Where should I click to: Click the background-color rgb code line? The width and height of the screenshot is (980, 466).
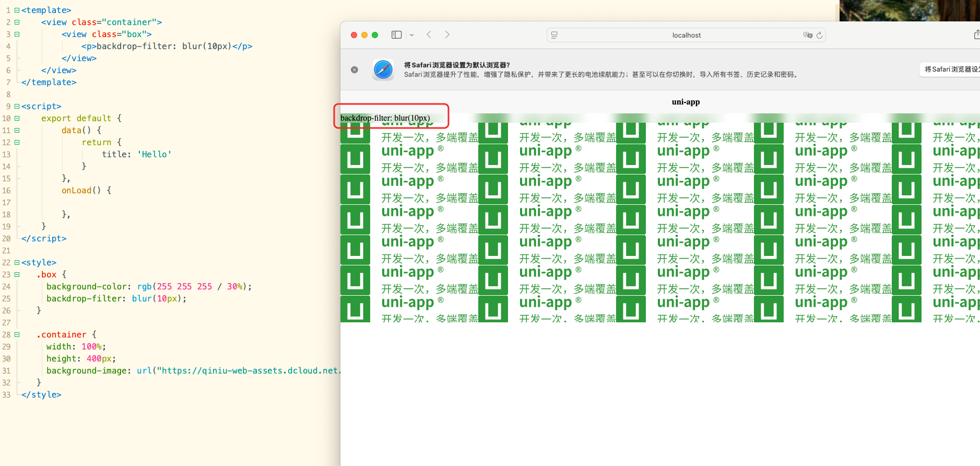pos(149,287)
